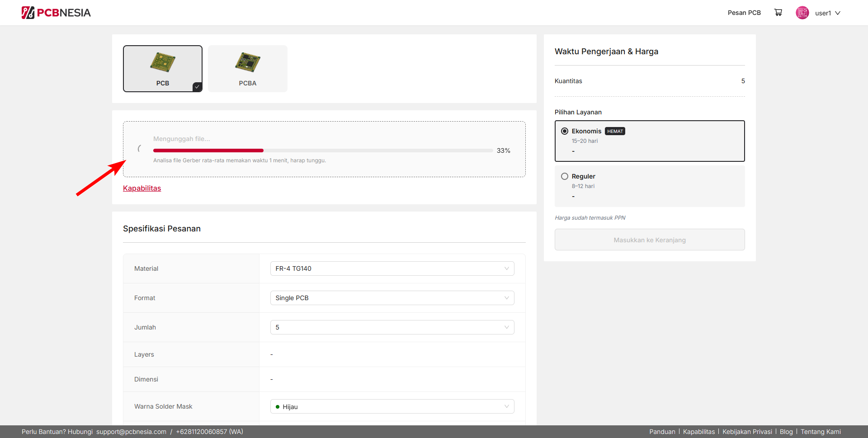Click the PCB board thumbnail image
The width and height of the screenshot is (868, 438).
163,62
